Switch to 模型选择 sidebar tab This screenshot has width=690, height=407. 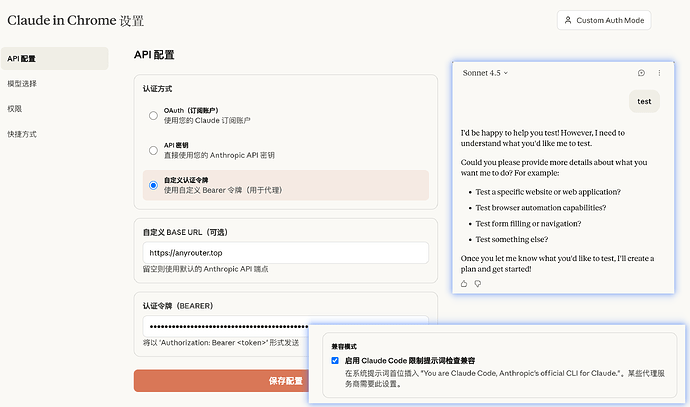(22, 84)
